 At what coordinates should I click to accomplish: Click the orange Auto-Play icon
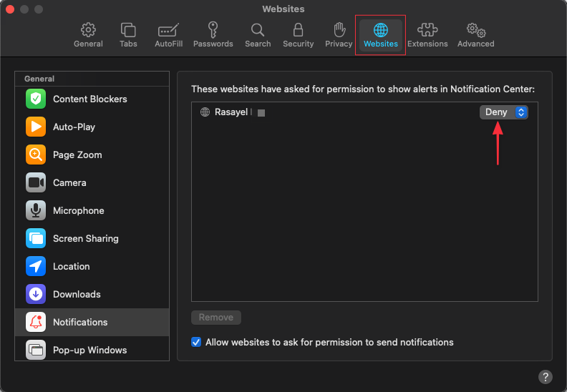coord(36,127)
